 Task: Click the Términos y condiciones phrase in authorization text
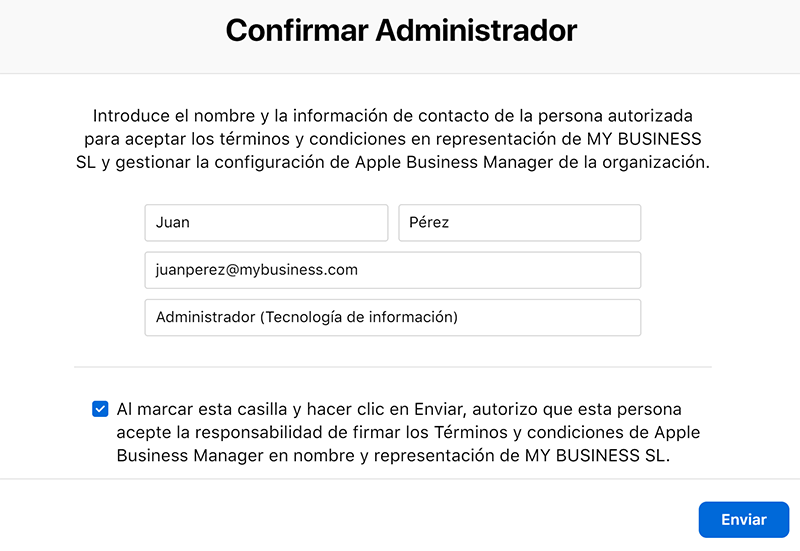(529, 432)
